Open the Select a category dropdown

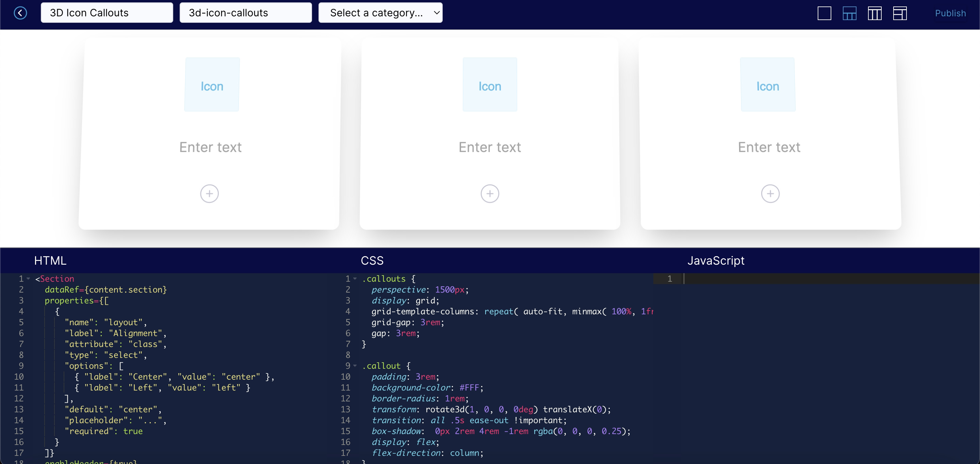tap(380, 13)
